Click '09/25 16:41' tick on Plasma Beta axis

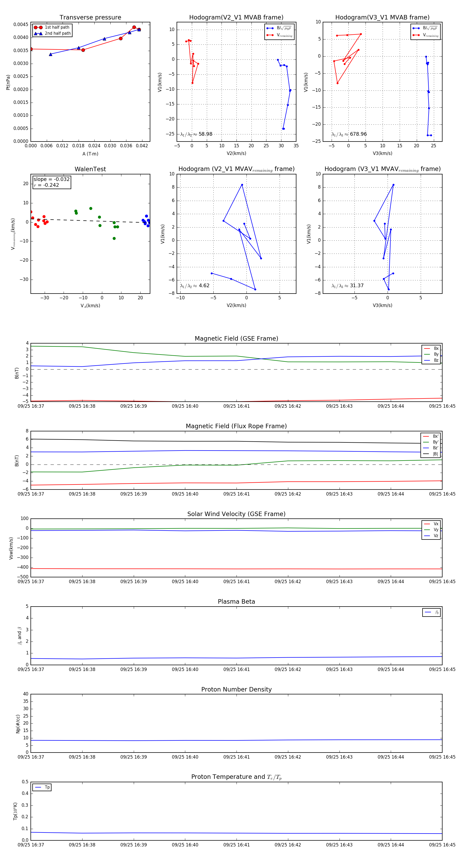(x=236, y=669)
